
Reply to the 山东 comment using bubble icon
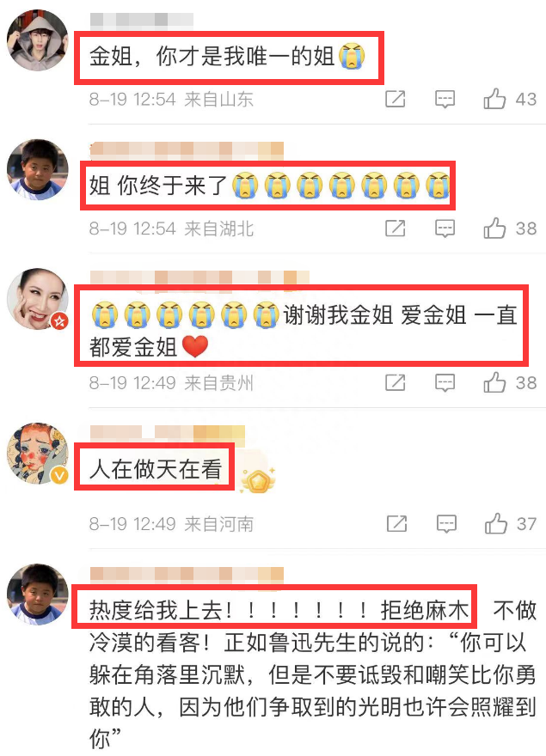coord(445,100)
